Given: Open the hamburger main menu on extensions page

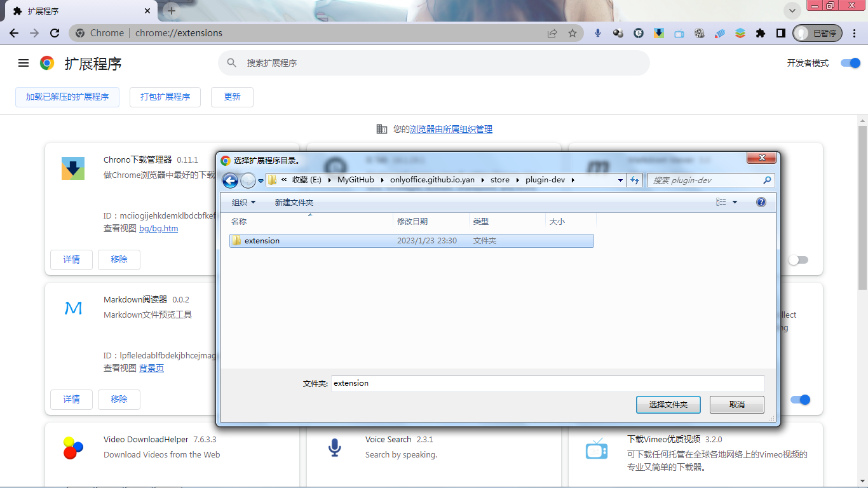Looking at the screenshot, I should [24, 63].
